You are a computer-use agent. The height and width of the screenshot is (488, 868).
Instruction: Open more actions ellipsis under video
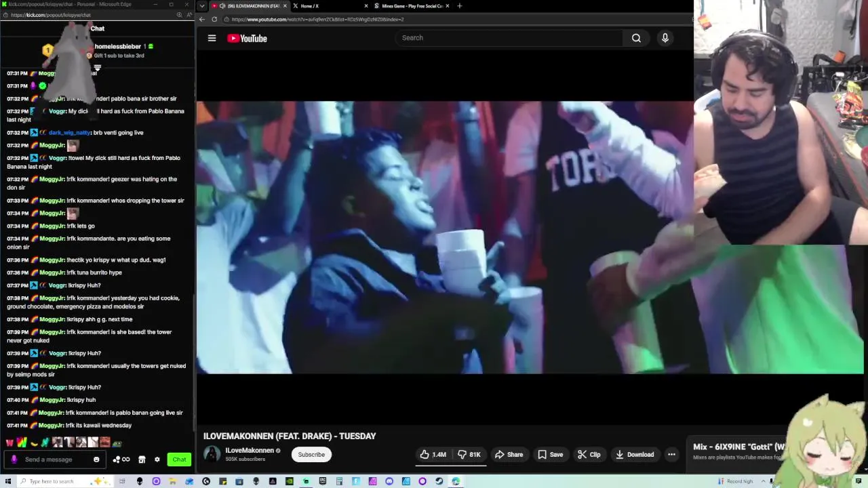pyautogui.click(x=671, y=455)
